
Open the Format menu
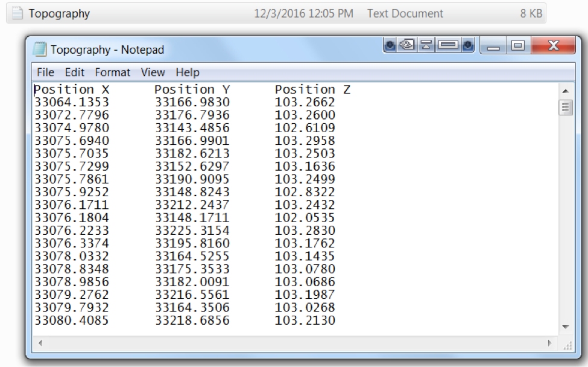(x=113, y=72)
